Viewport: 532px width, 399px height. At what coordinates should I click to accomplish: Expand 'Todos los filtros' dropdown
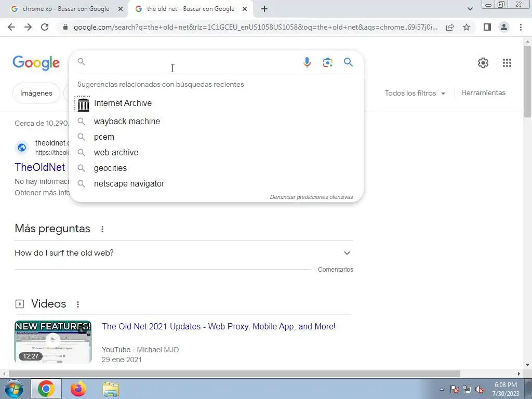415,93
